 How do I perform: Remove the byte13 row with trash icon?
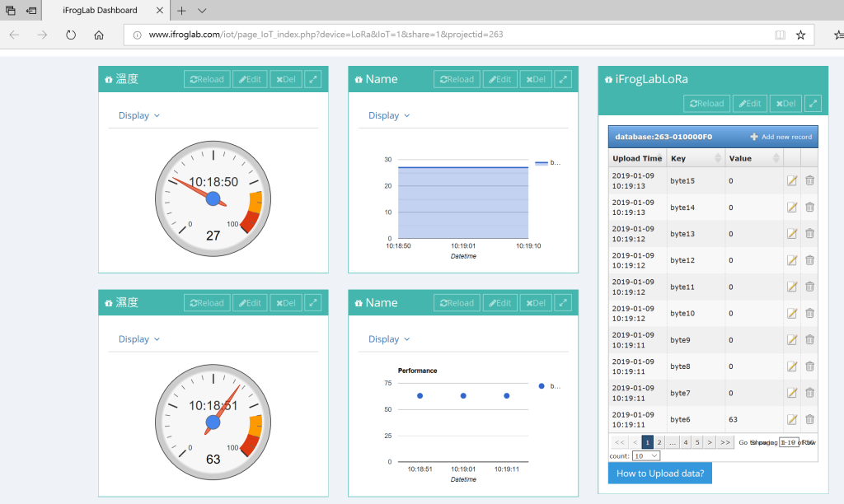click(809, 233)
